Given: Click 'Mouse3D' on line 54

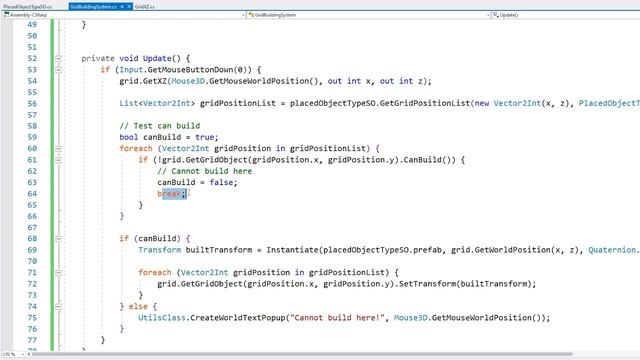Looking at the screenshot, I should 188,81.
